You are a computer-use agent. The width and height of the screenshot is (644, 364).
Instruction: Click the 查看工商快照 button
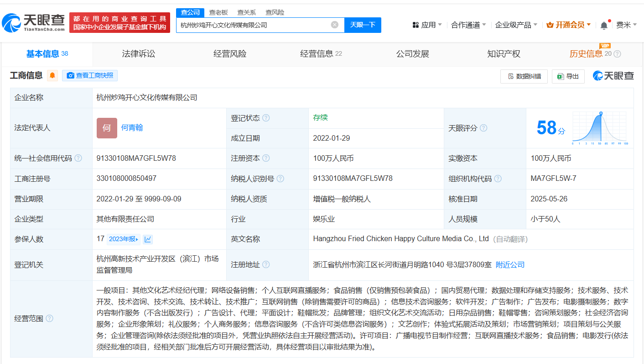90,75
